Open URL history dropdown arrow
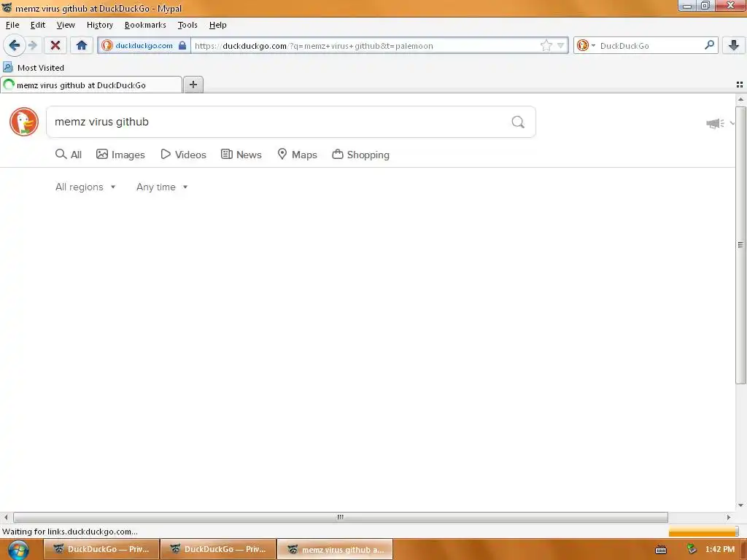The height and width of the screenshot is (560, 747). [x=561, y=45]
